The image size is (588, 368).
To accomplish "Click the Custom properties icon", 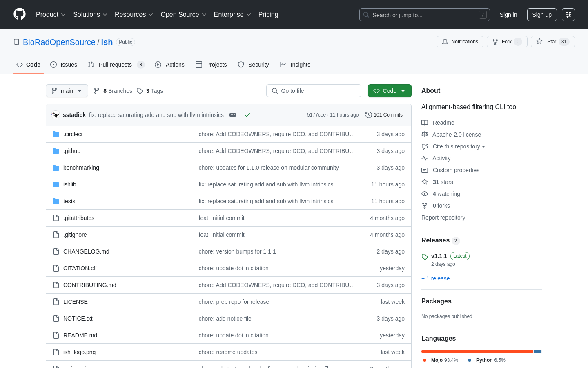I will coord(425,170).
